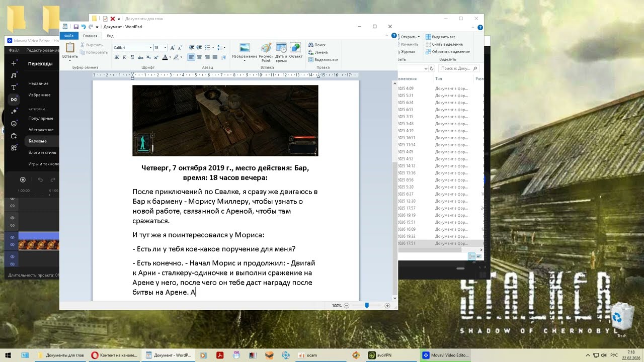
Task: Select Недавние in the Movavi transitions list
Action: 38,83
